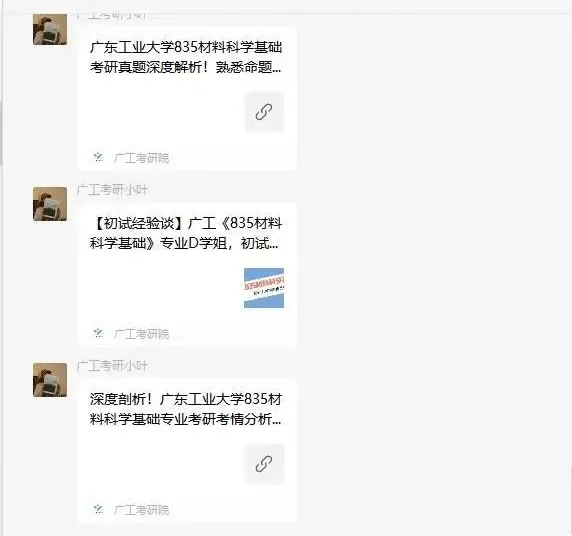Click the text 考研真题深度解析！熟悉命题 in the first card
Viewport: 572px width, 536px height.
coord(181,67)
